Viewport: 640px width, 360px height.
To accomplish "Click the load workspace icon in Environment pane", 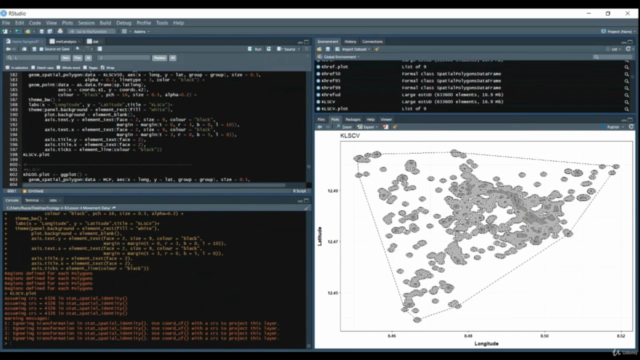I will coord(319,49).
